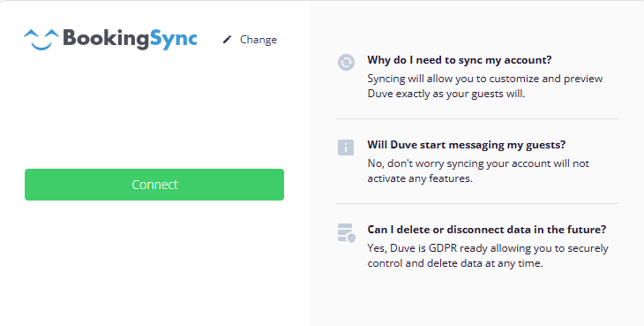Click the BookingSync wordmark text
Screen dimensions: 644x326
[130, 39]
